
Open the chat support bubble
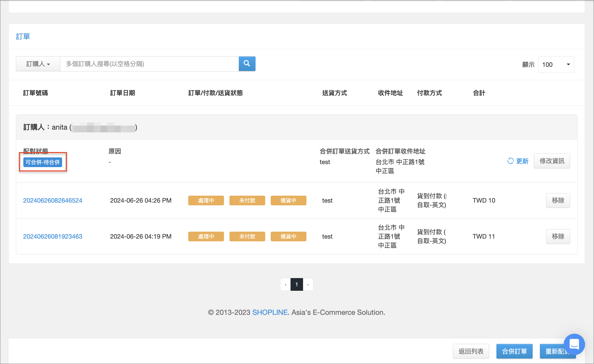pyautogui.click(x=574, y=344)
